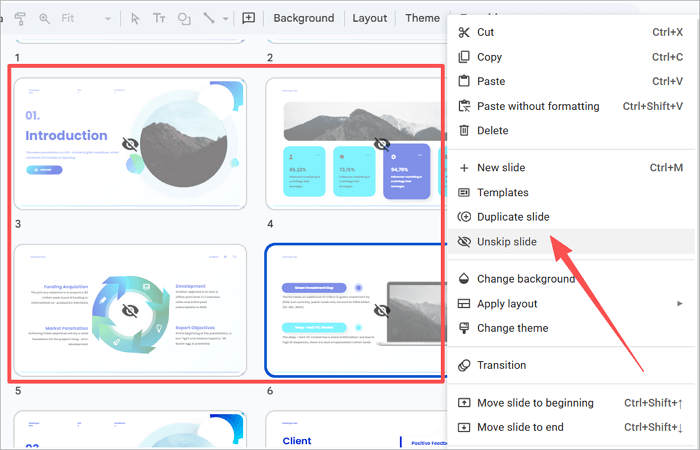Select the shape tool
This screenshot has width=700, height=450.
tap(184, 18)
